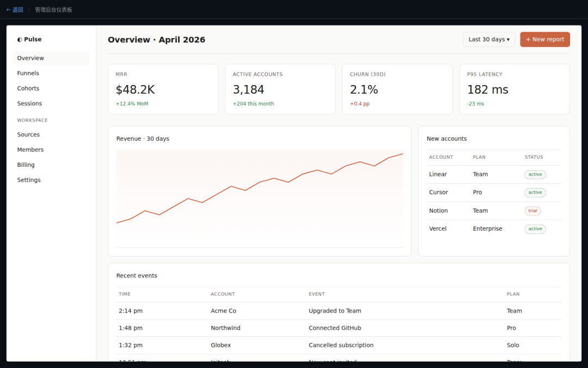Open Settings in the sidebar
This screenshot has width=588, height=368.
coord(51,180)
